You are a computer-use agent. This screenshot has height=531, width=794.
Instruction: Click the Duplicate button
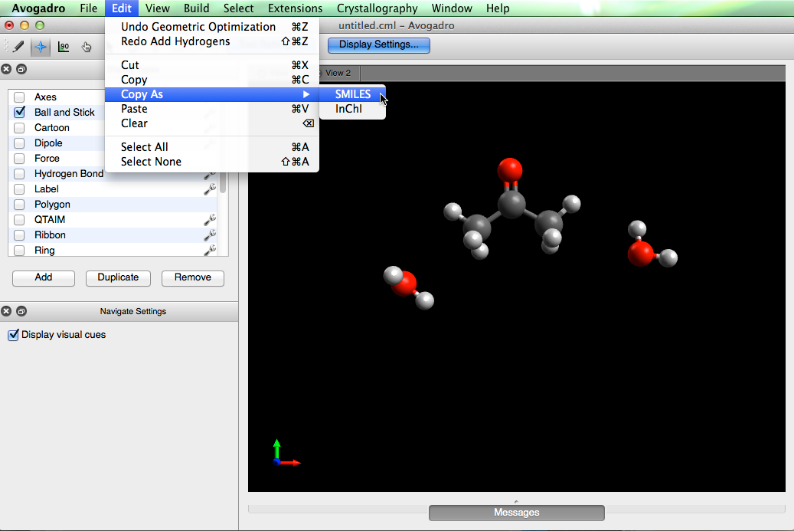118,278
